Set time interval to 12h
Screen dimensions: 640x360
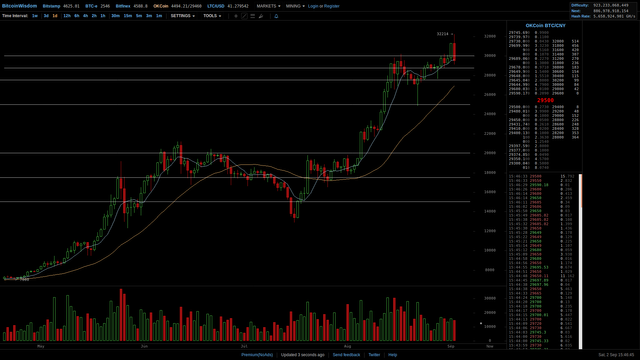point(67,16)
